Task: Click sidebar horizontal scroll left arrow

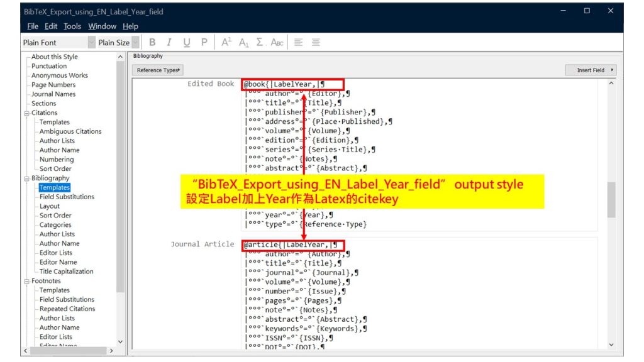Action: tap(26, 351)
